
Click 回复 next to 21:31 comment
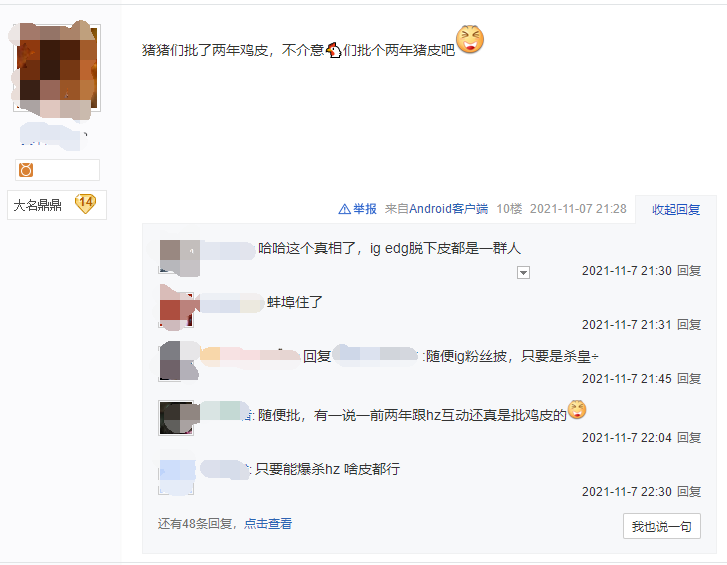click(x=689, y=325)
